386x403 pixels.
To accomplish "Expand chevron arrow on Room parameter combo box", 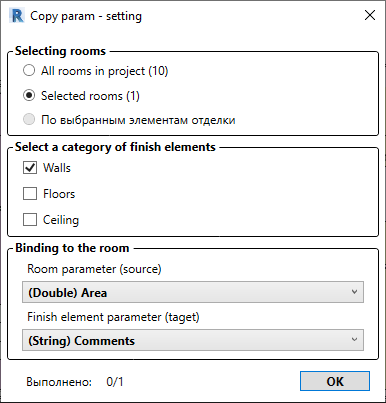I will click(354, 292).
